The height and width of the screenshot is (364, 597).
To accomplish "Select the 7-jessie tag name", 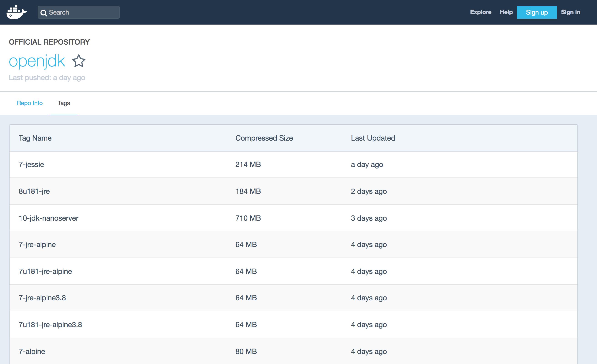I will [31, 164].
